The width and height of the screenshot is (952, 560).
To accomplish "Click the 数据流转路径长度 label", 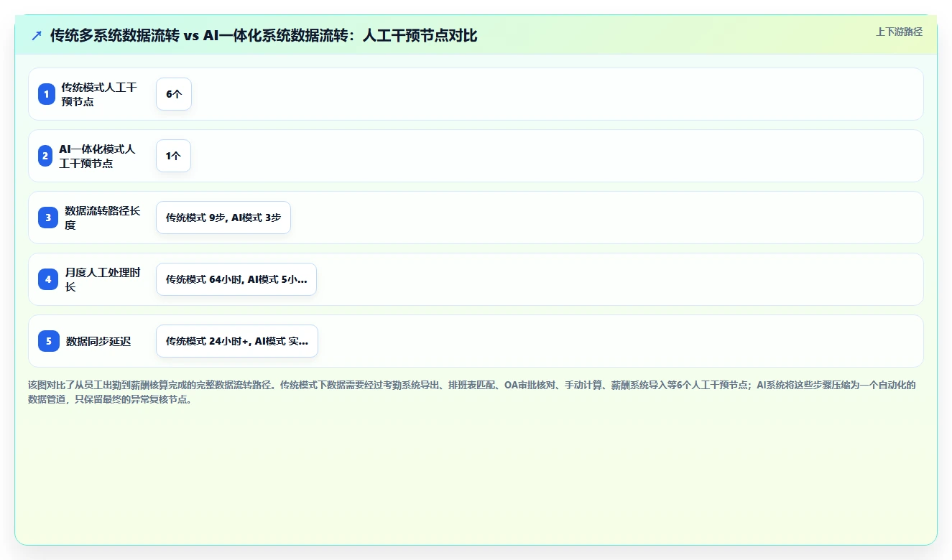I will click(103, 218).
